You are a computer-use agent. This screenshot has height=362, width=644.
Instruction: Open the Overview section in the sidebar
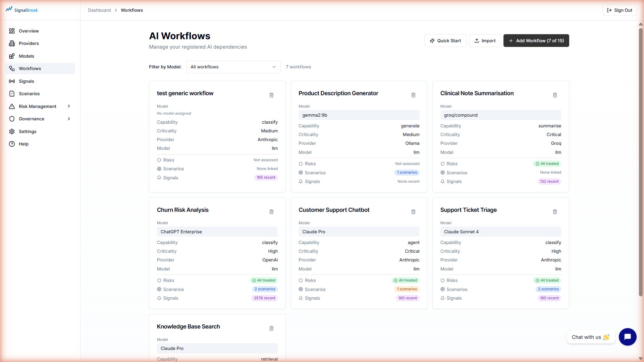coord(12,31)
